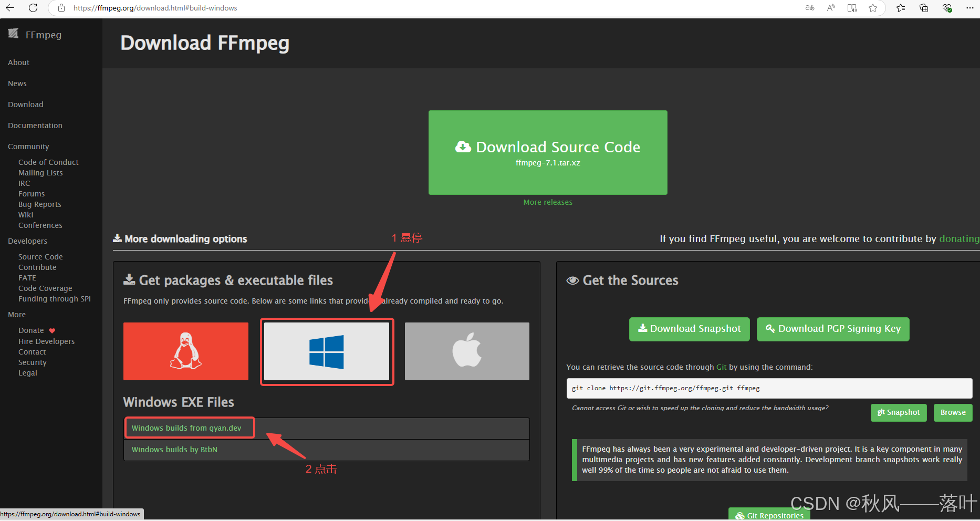Open Windows builds by BtbN
This screenshot has height=521, width=980.
[174, 450]
